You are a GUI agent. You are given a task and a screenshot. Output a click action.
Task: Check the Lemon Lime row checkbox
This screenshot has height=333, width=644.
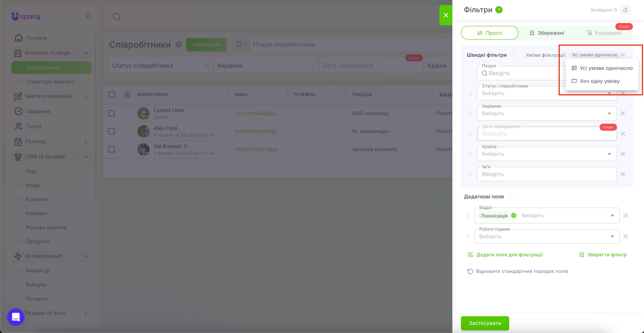(111, 113)
